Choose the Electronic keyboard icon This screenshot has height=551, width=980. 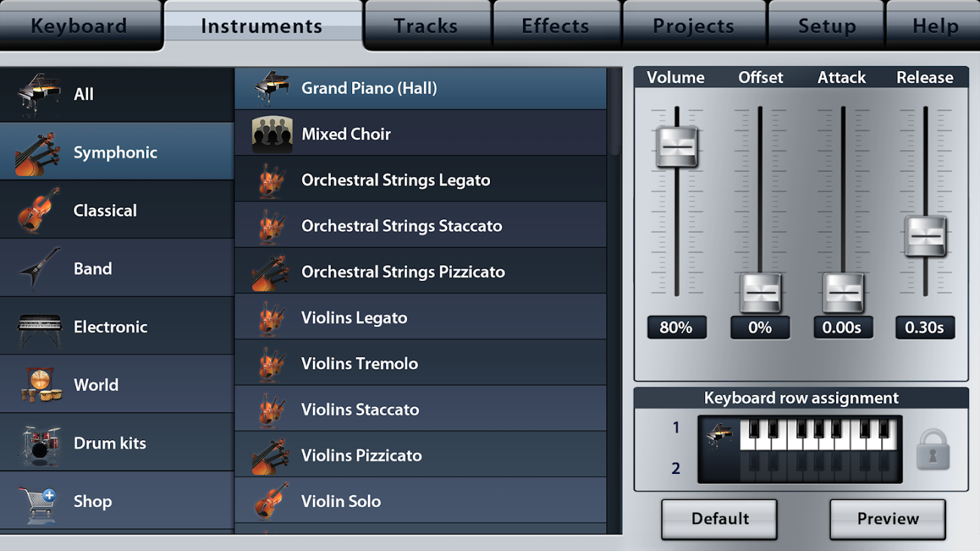[39, 327]
